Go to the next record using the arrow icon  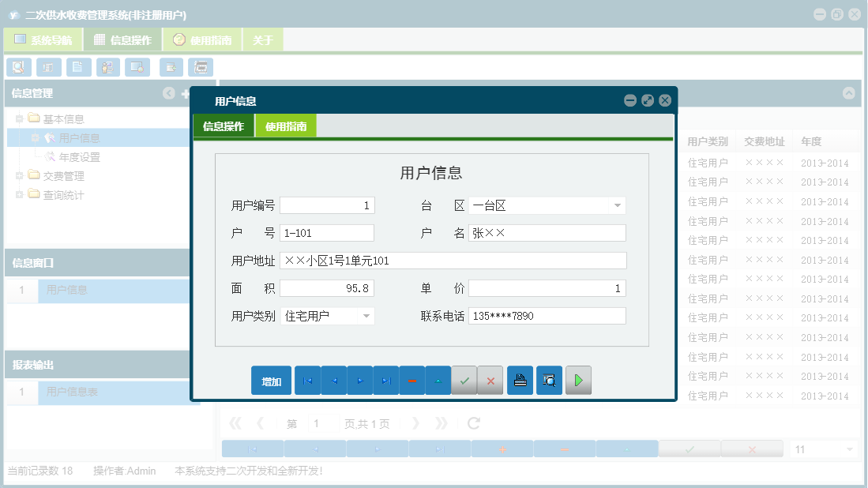pyautogui.click(x=360, y=380)
